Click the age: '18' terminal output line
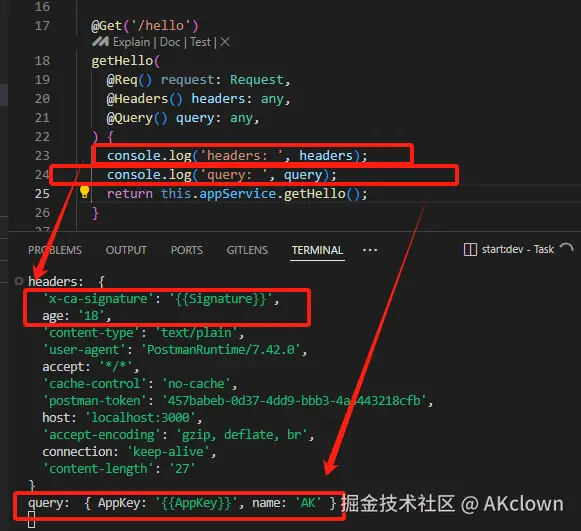This screenshot has width=581, height=531. [x=77, y=316]
